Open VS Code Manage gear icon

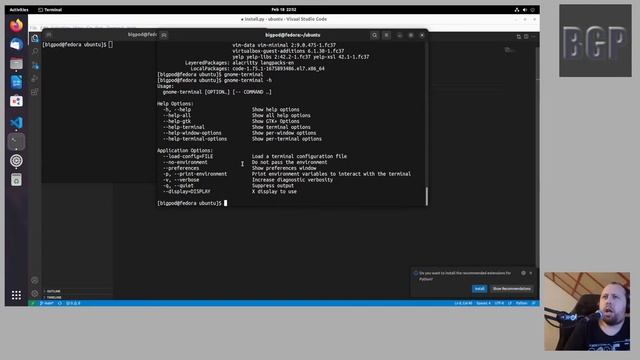pos(35,293)
